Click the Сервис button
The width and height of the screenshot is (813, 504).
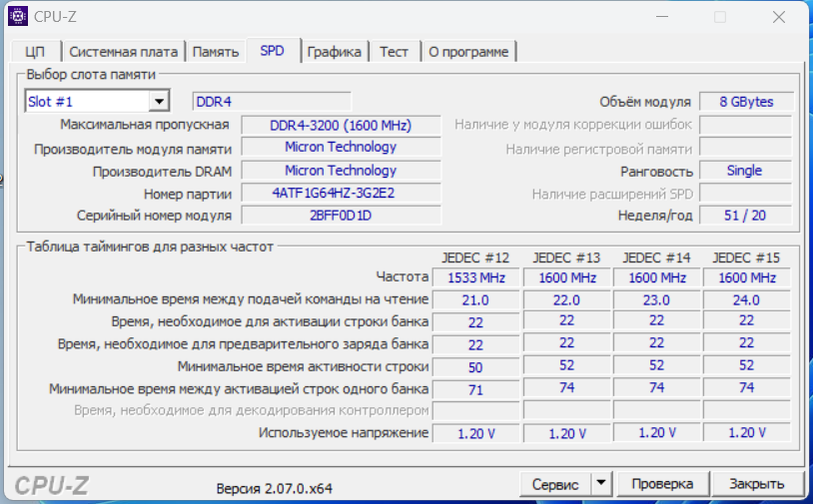click(555, 484)
